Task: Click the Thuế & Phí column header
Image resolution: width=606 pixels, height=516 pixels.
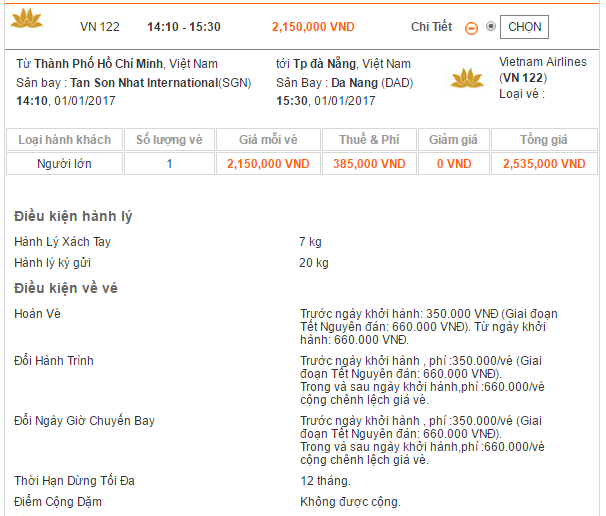Action: pyautogui.click(x=369, y=140)
